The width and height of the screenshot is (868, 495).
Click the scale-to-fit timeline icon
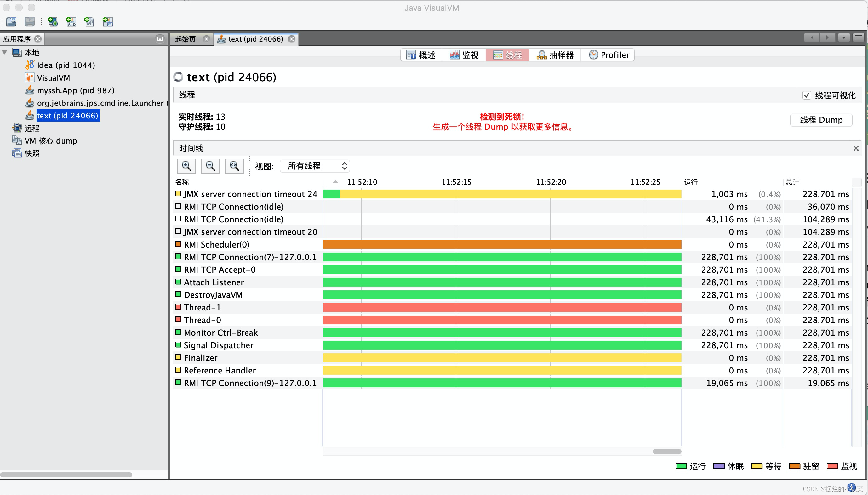coord(234,166)
